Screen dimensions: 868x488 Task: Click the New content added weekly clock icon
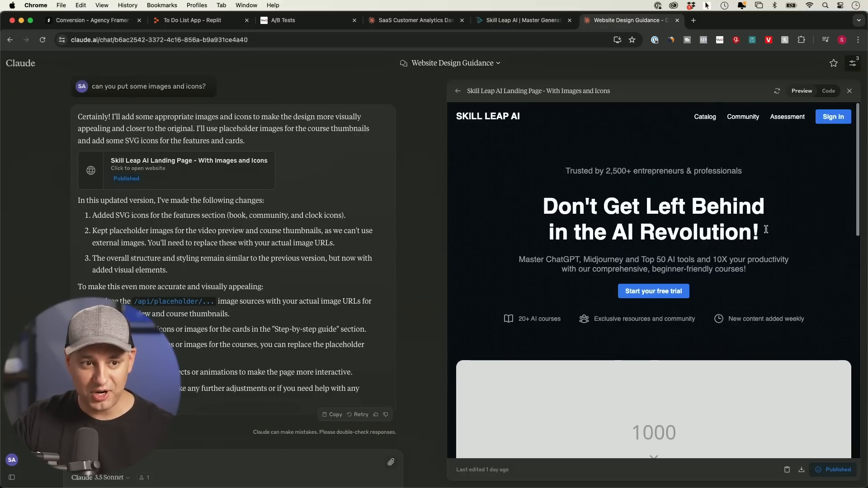tap(718, 319)
